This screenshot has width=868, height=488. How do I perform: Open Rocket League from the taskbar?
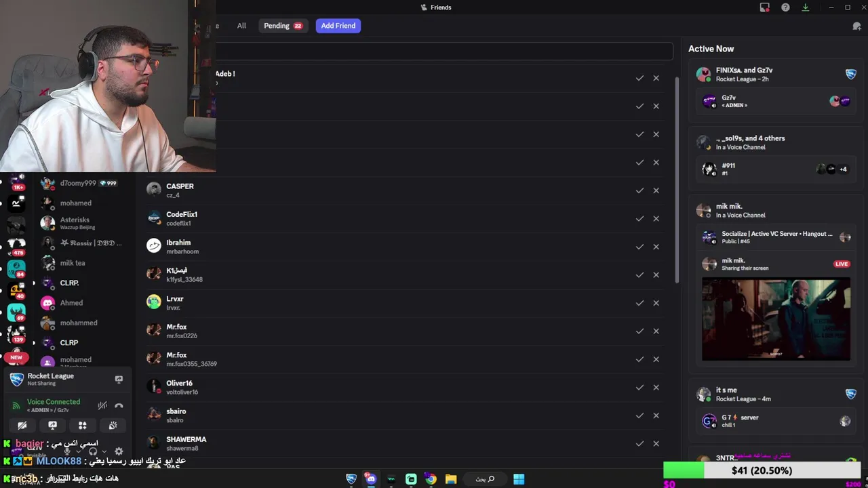point(351,479)
